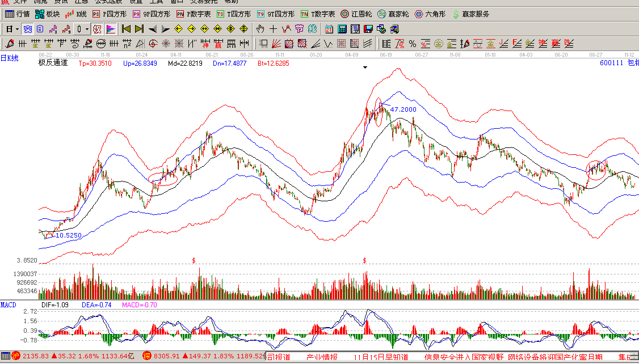The height and width of the screenshot is (364, 639).
Task: Select the percent sign drawing tool
Action: 412,44
